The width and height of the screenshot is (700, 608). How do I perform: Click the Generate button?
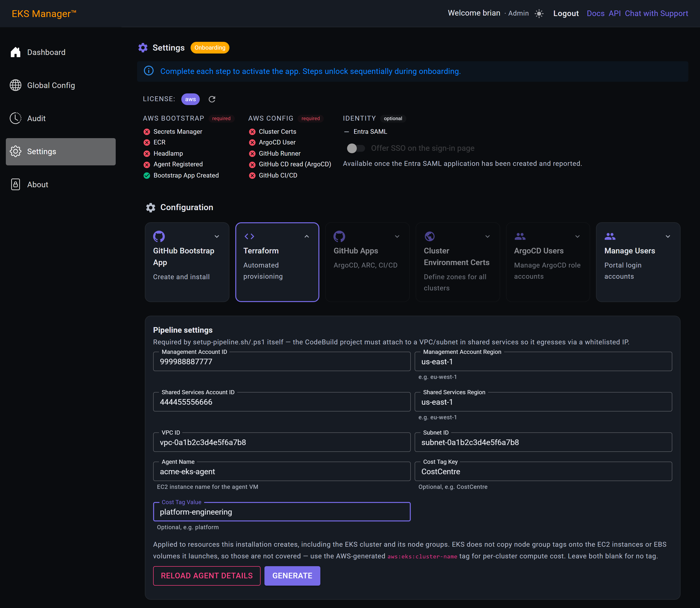coord(292,576)
